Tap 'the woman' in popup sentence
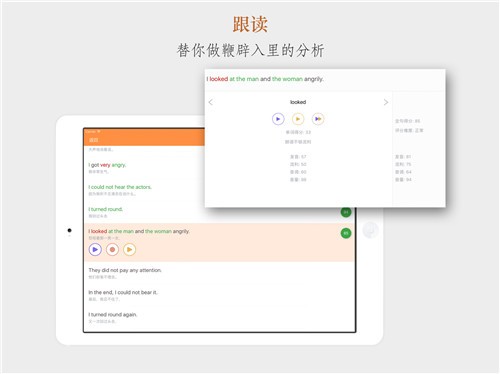Image resolution: width=500 pixels, height=374 pixels. click(287, 79)
